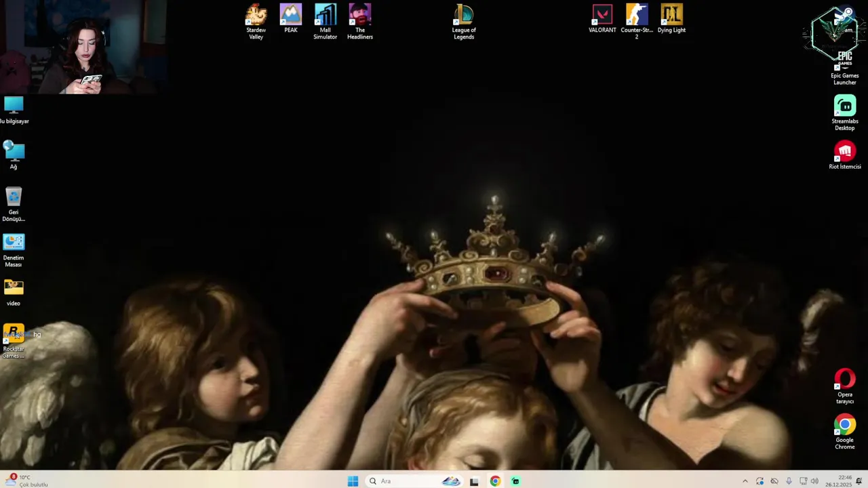
Task: Open Epic Games Launcher shortcut
Action: tap(845, 68)
